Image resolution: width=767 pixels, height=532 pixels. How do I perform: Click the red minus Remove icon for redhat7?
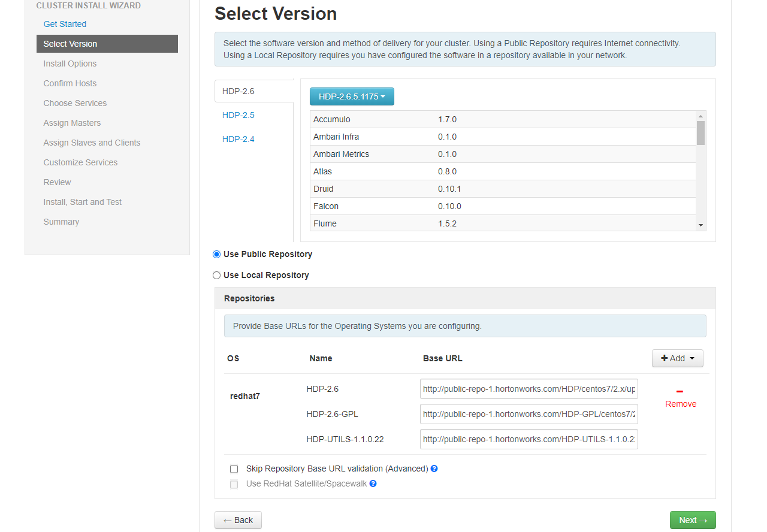(x=680, y=392)
